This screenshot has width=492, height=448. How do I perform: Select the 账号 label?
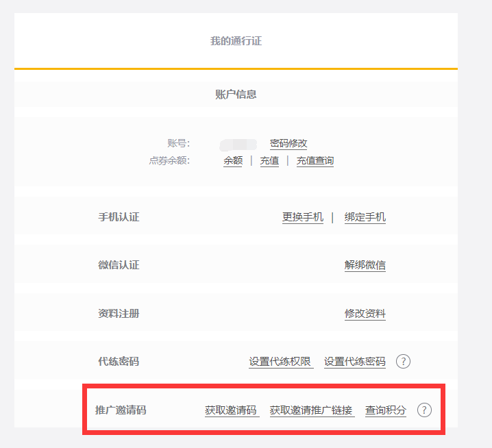(x=179, y=143)
